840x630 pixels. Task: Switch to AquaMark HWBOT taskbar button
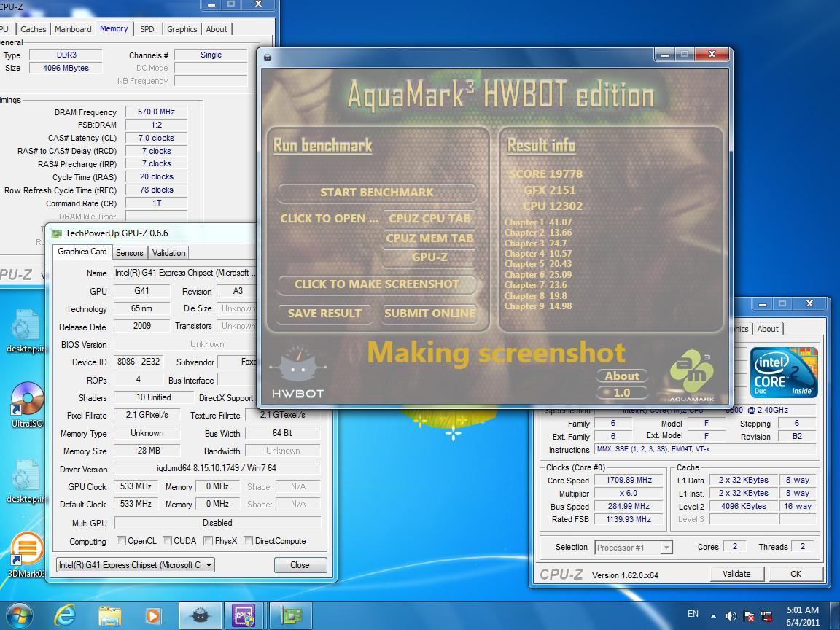pyautogui.click(x=201, y=615)
